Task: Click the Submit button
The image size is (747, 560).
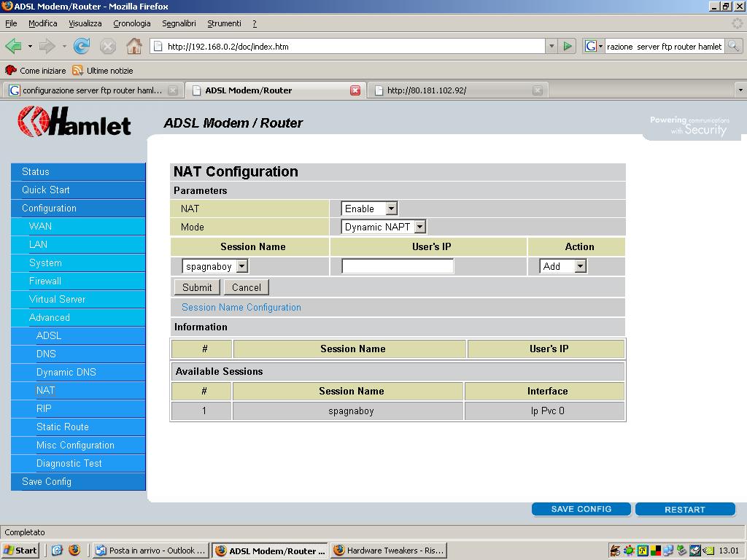Action: pyautogui.click(x=197, y=287)
